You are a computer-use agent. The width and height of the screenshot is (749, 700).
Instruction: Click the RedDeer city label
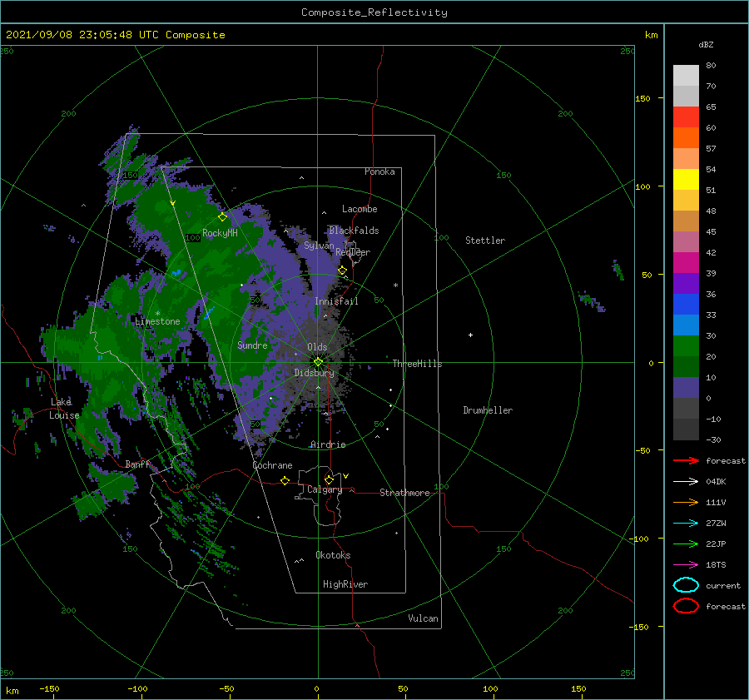(x=353, y=252)
